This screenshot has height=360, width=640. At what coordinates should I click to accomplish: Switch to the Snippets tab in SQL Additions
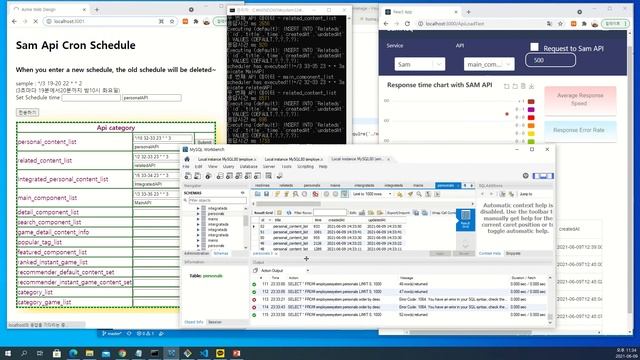coord(513,253)
